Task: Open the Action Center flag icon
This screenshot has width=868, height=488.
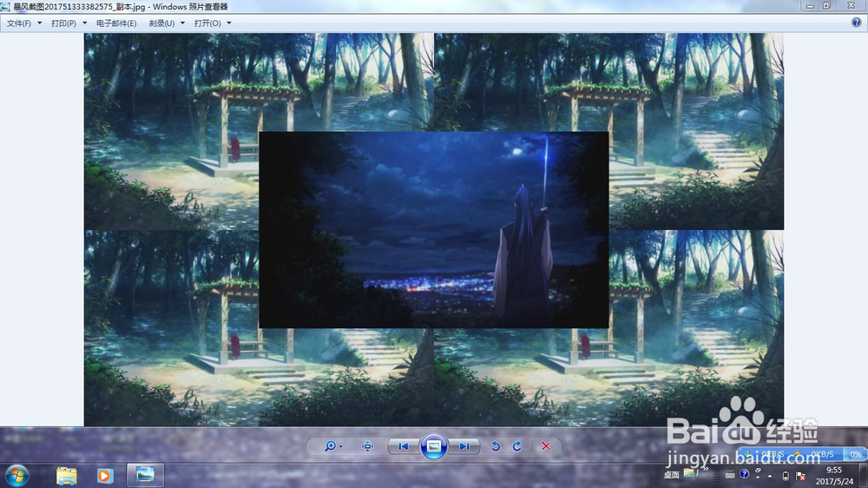Action: [x=800, y=476]
